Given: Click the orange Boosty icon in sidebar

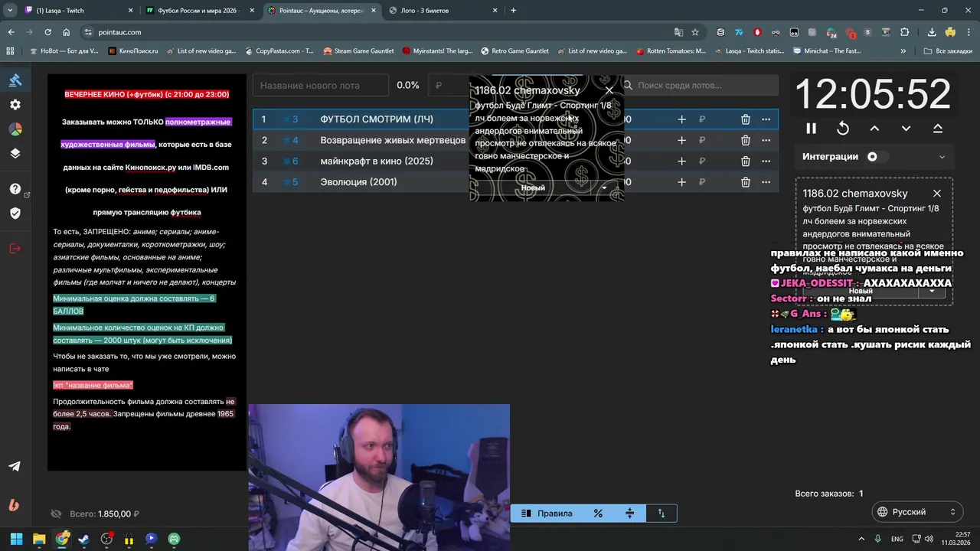Looking at the screenshot, I should click(15, 505).
